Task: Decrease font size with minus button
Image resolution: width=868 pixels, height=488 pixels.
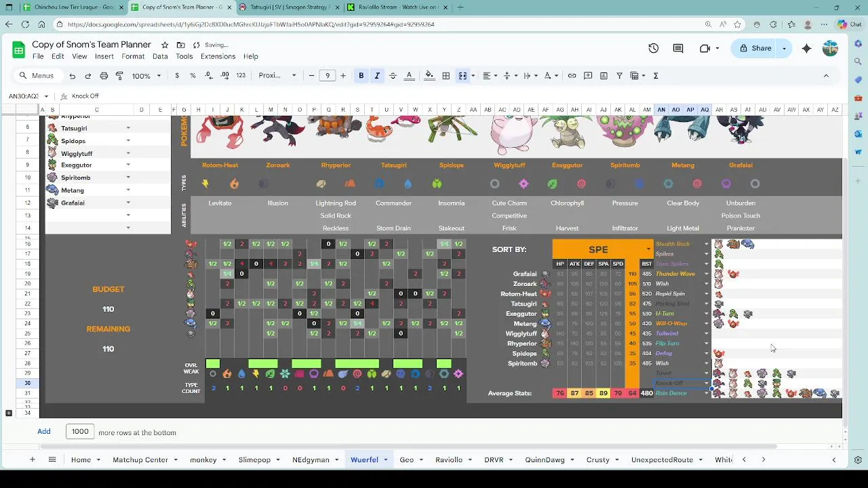Action: [311, 76]
